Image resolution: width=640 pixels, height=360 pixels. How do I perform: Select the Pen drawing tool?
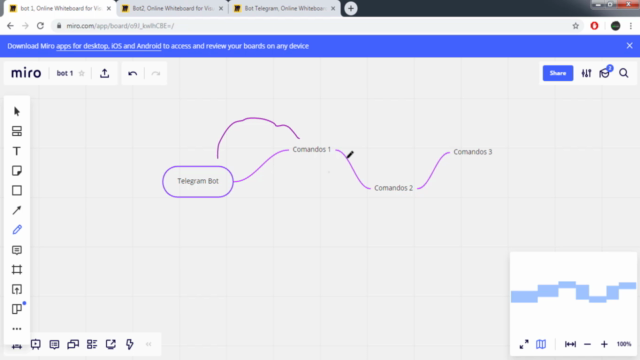[17, 230]
